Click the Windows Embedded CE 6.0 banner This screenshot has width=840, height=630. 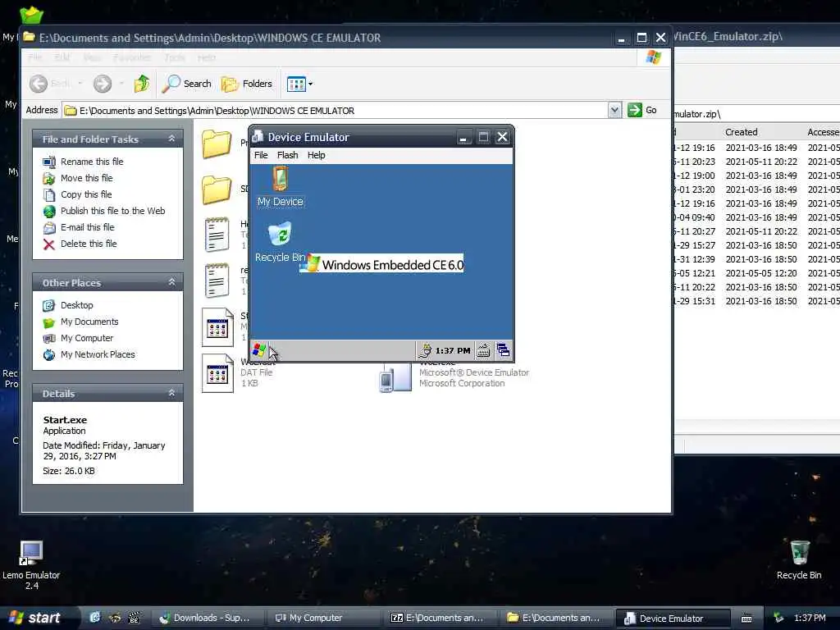(x=381, y=264)
